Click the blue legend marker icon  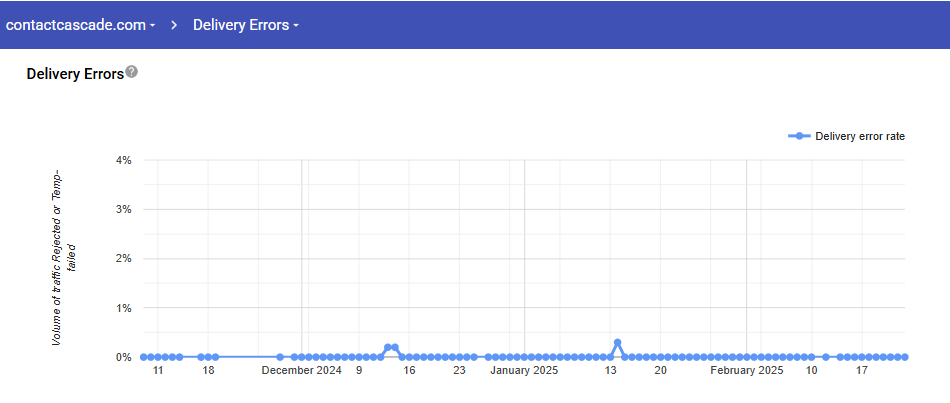pos(798,136)
